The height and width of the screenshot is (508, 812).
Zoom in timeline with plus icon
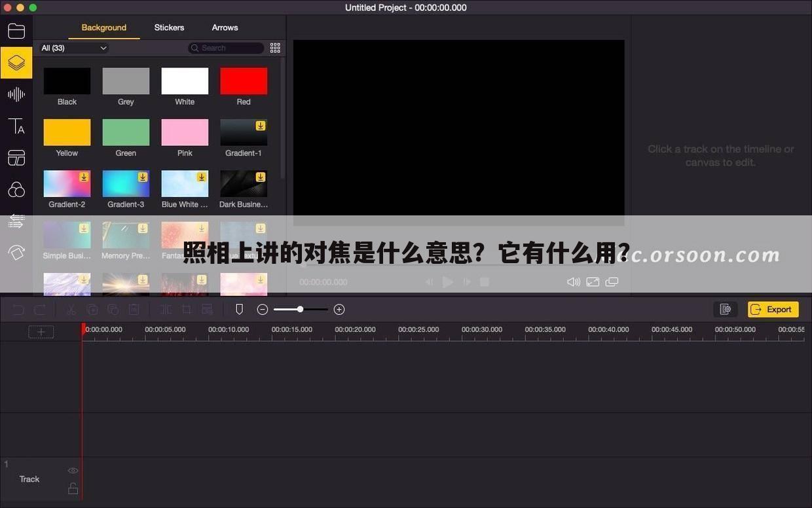tap(339, 309)
